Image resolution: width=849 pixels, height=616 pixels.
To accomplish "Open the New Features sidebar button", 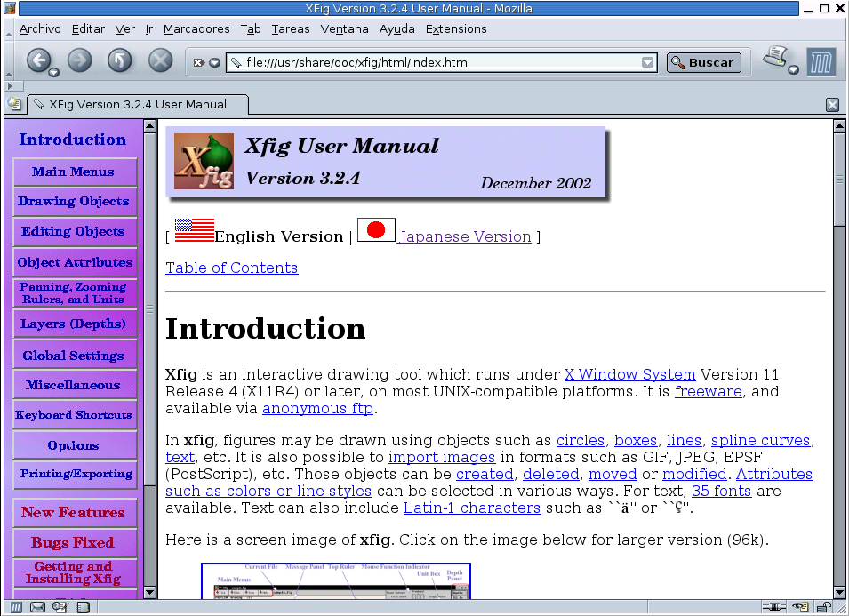I will coord(75,513).
